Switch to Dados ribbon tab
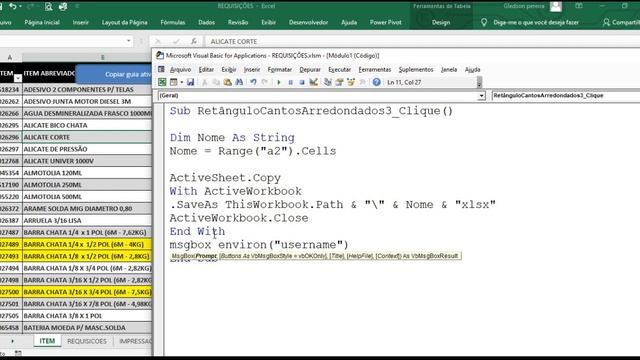The image size is (640, 360). coord(206,22)
